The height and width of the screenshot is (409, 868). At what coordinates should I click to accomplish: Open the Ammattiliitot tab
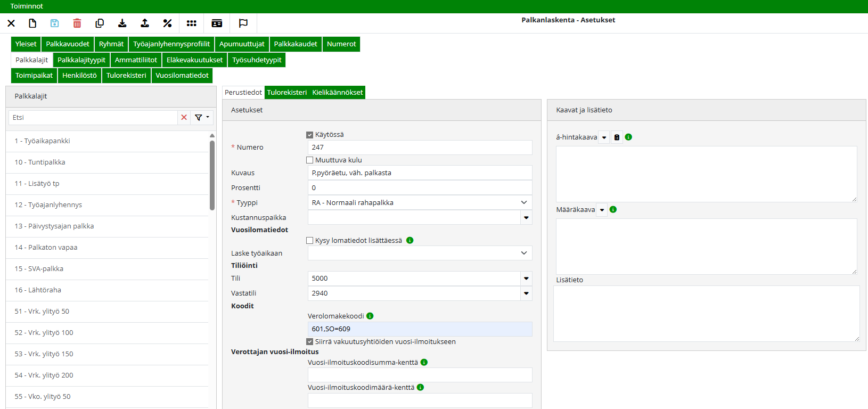pos(136,60)
